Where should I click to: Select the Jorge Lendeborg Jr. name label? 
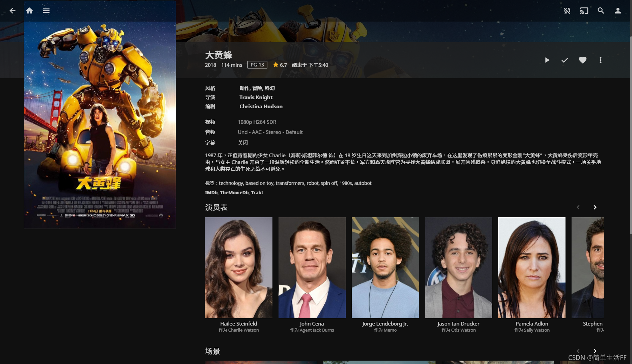pos(385,324)
